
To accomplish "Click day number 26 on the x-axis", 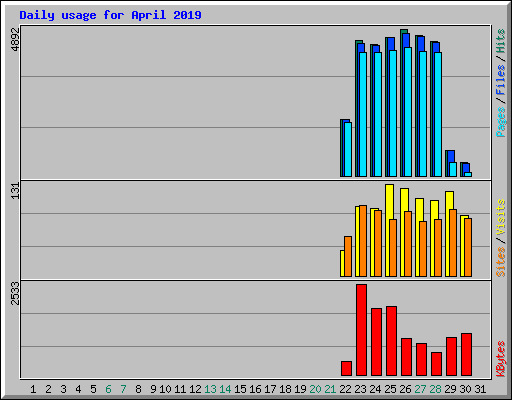I will click(405, 389).
